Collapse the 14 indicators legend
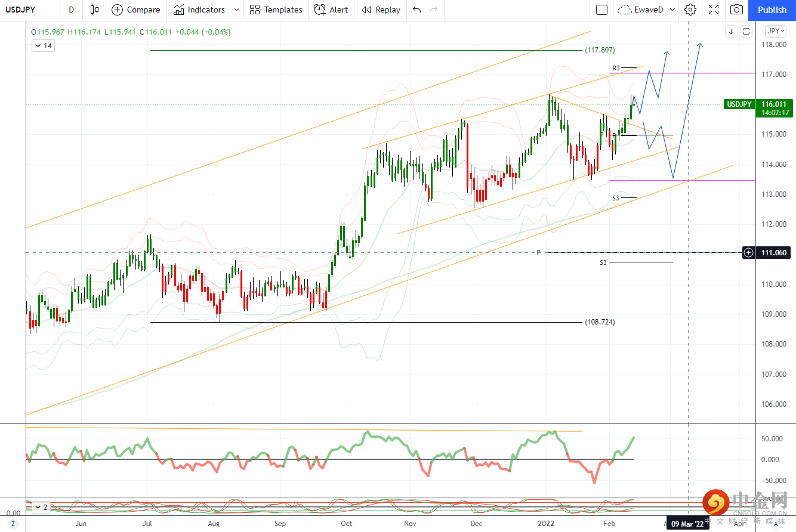This screenshot has width=796, height=532. pos(44,45)
